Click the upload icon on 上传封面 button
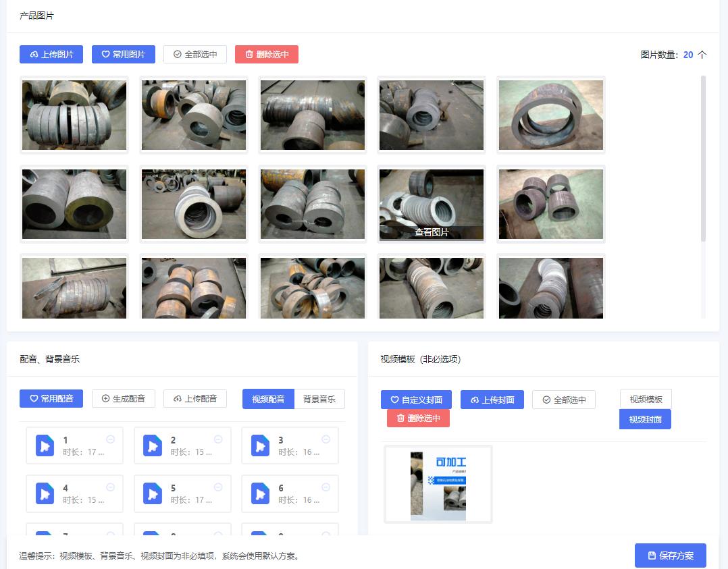The width and height of the screenshot is (728, 569). [475, 399]
